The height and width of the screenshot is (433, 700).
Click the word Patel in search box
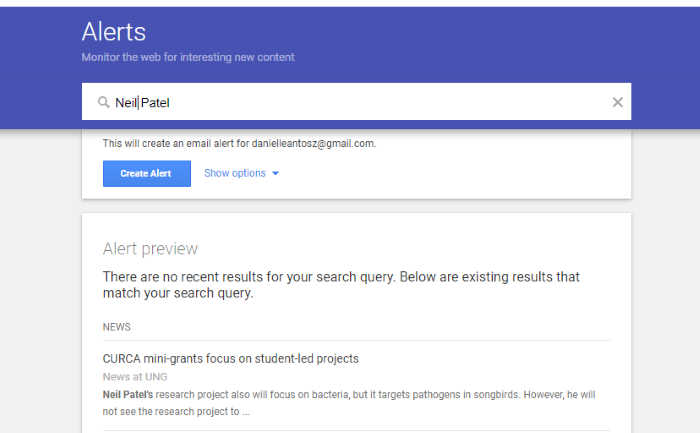coord(155,103)
